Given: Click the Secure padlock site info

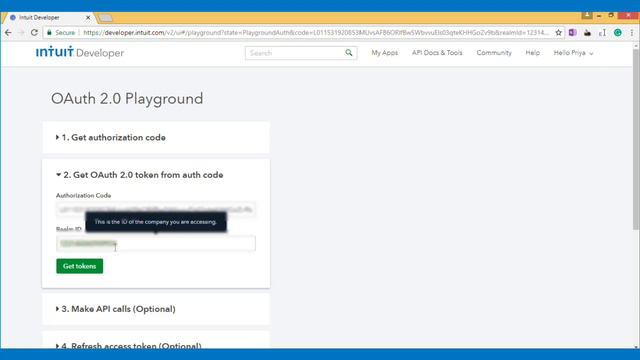Looking at the screenshot, I should (61, 33).
